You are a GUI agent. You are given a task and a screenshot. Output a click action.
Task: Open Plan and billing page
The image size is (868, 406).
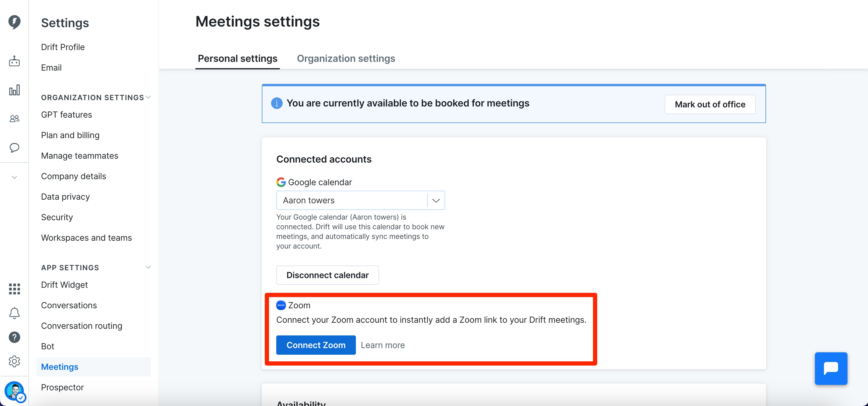tap(70, 135)
